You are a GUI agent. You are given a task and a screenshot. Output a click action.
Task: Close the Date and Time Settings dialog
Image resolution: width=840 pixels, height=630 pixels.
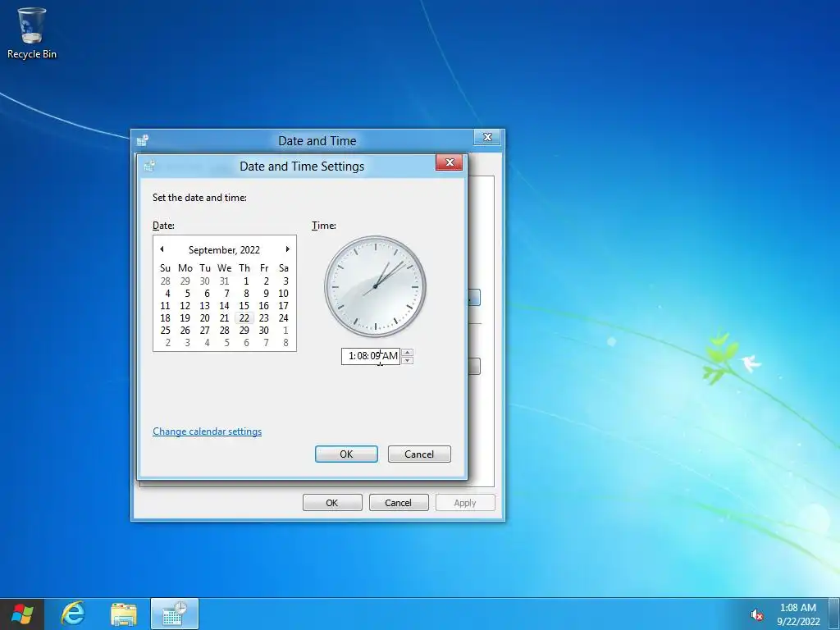449,162
